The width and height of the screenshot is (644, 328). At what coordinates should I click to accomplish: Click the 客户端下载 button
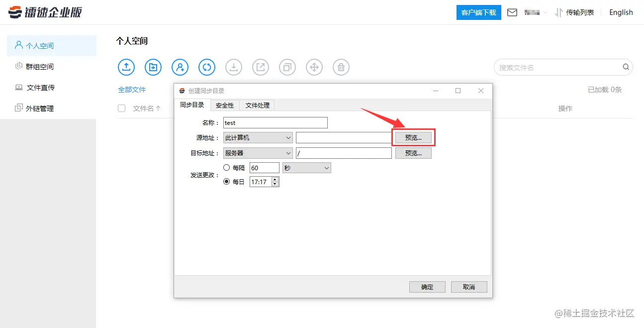478,12
